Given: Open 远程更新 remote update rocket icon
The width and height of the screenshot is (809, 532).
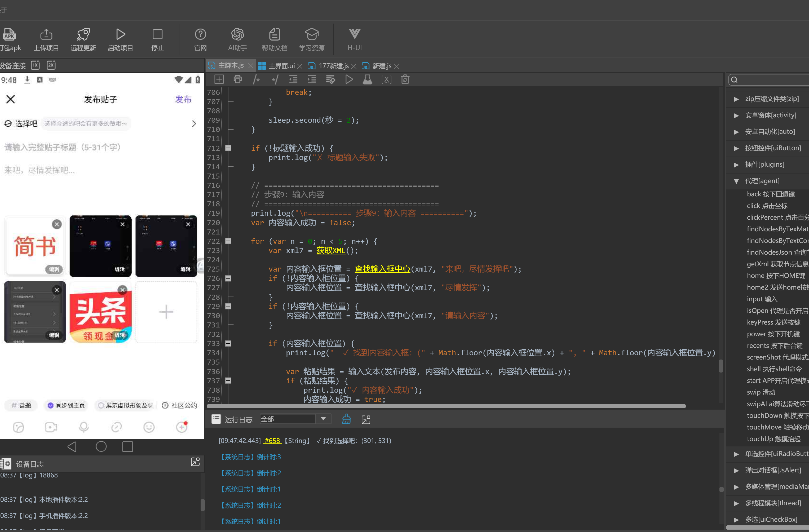Looking at the screenshot, I should 83,39.
